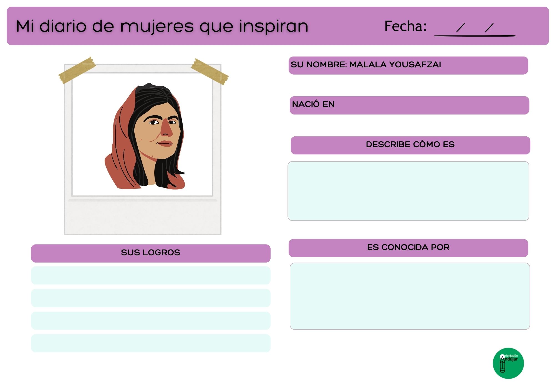Click the text box under 'DESCRIBE CÓMO ES'

click(408, 191)
